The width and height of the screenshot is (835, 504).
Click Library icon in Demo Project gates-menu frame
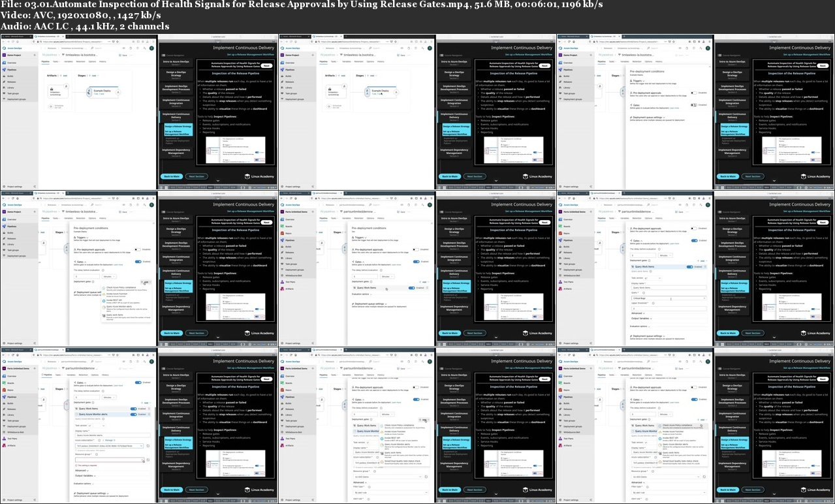(x=4, y=244)
